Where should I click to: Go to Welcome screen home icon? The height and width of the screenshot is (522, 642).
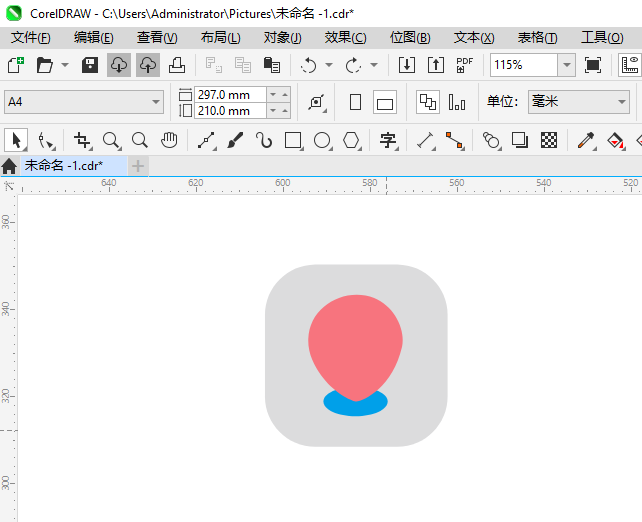(x=9, y=166)
